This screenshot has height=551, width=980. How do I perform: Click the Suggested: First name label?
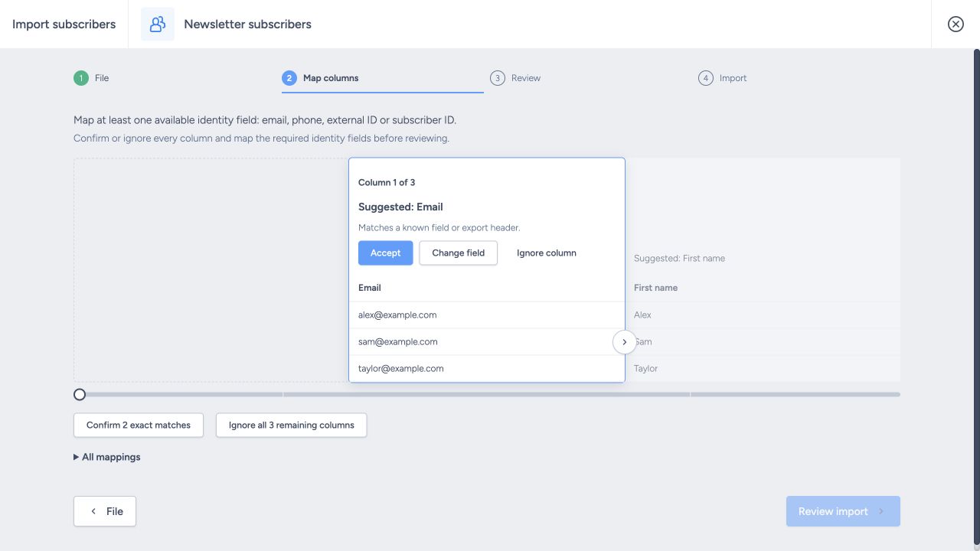coord(679,259)
